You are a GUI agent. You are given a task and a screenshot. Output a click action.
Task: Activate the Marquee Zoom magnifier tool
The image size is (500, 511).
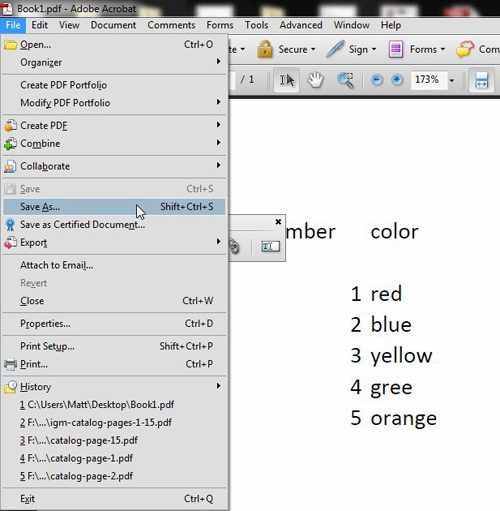345,80
